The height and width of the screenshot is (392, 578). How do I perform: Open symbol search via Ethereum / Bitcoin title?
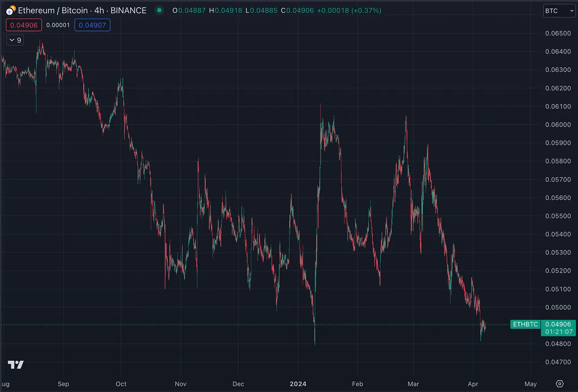82,10
